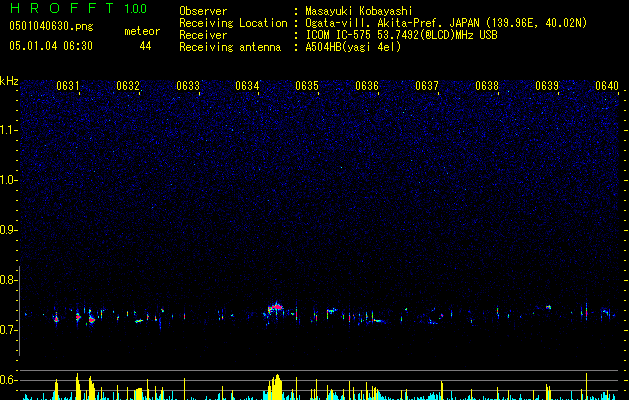The image size is (629, 400).
Task: Click the bright red meteor echo near 0634
Action: (276, 308)
